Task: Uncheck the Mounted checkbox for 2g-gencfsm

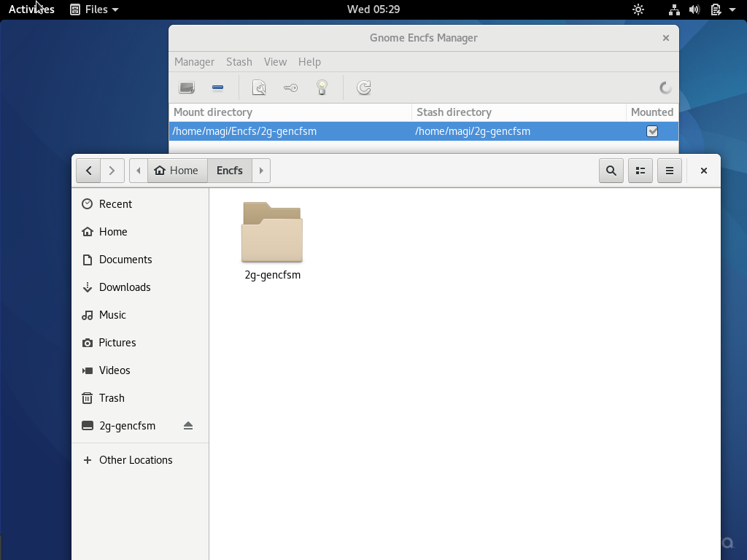Action: click(652, 131)
